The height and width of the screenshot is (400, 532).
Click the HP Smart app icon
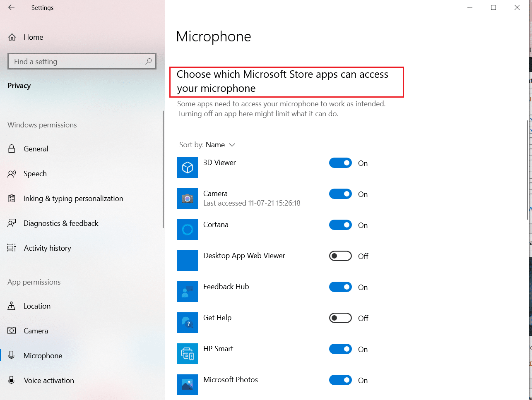point(188,354)
